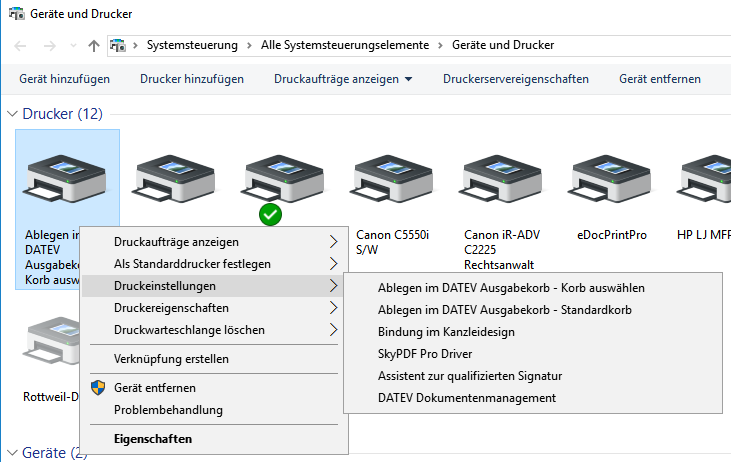This screenshot has width=731, height=462.
Task: Click Drucker hinzufügen in the toolbar
Action: 192,79
